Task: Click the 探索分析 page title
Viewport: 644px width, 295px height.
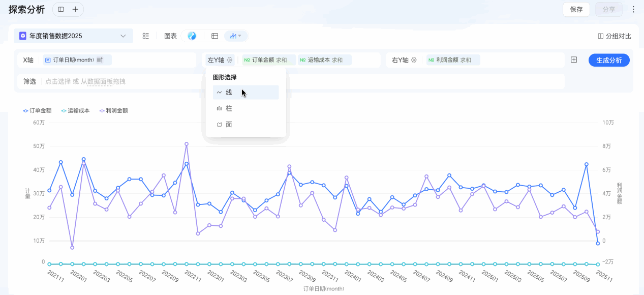Action: (26, 9)
